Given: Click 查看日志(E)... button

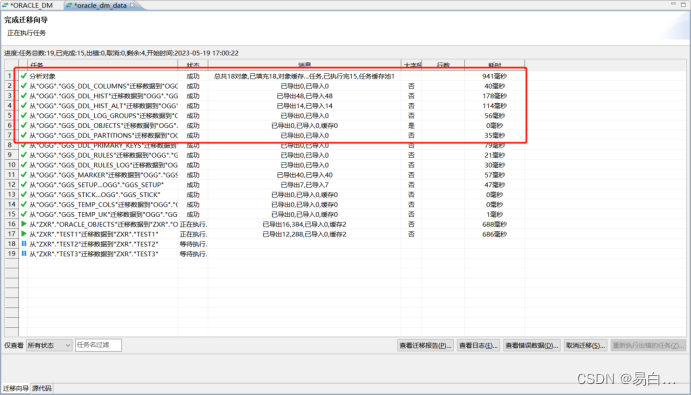Looking at the screenshot, I should point(478,345).
